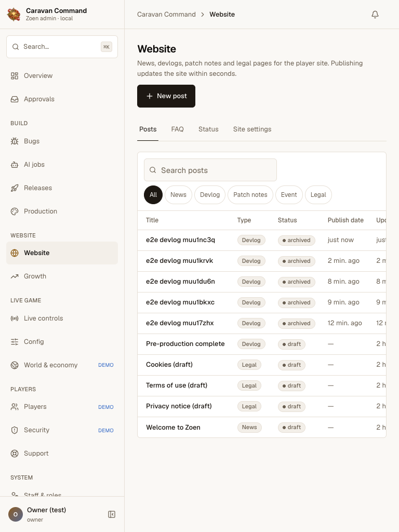The width and height of the screenshot is (399, 532).
Task: Open post e2e devlog muu1nc3q
Action: tap(180, 240)
